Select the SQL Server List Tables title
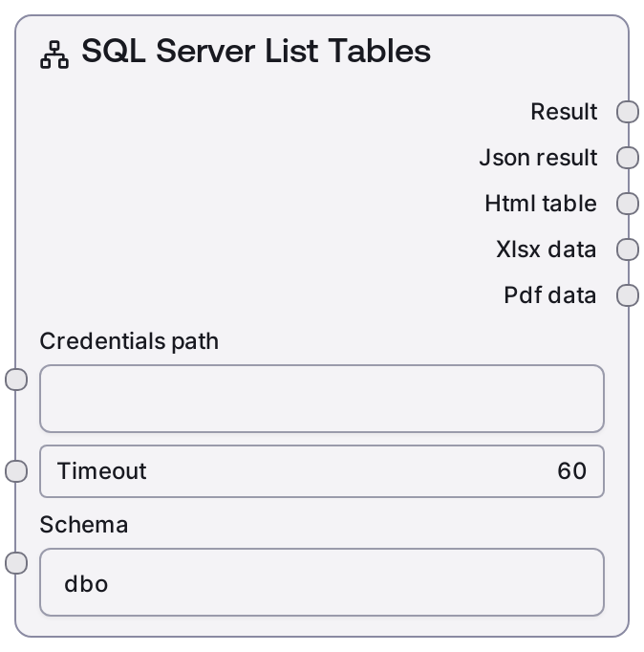644x652 pixels. 256,52
